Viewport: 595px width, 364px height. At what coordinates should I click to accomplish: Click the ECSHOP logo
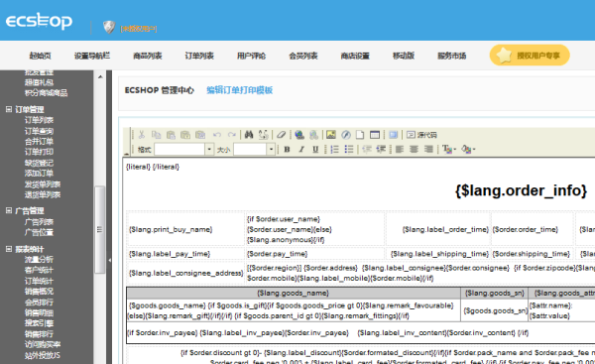coord(39,21)
